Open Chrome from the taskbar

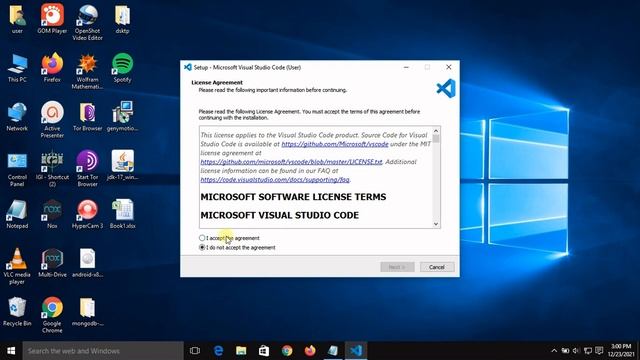[287, 351]
